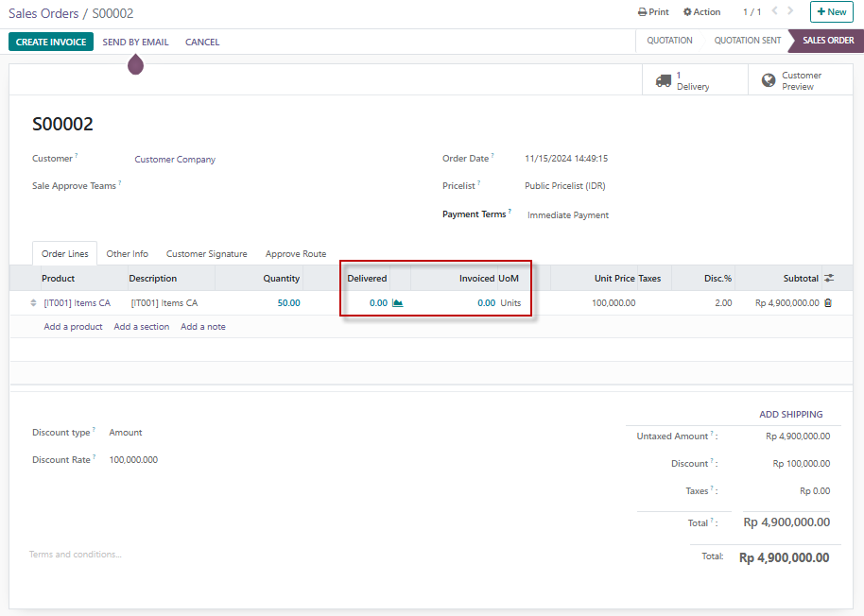The height and width of the screenshot is (616, 864).
Task: Cancel the sales order
Action: tap(202, 42)
